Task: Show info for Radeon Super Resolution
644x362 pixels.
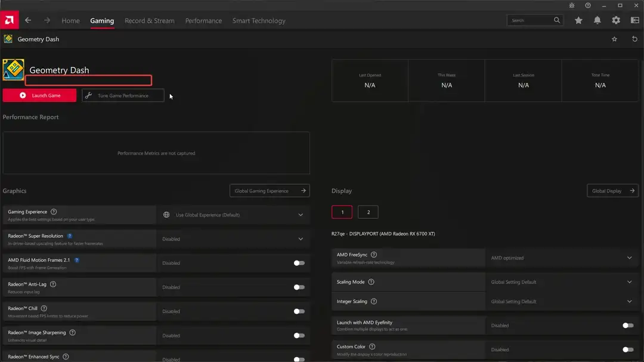Action: coord(69,236)
